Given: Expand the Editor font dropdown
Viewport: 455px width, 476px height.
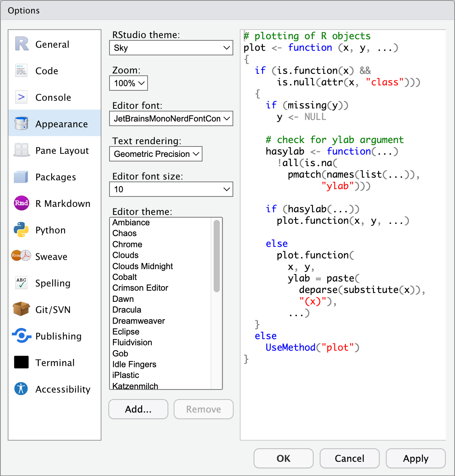Looking at the screenshot, I should pos(171,118).
